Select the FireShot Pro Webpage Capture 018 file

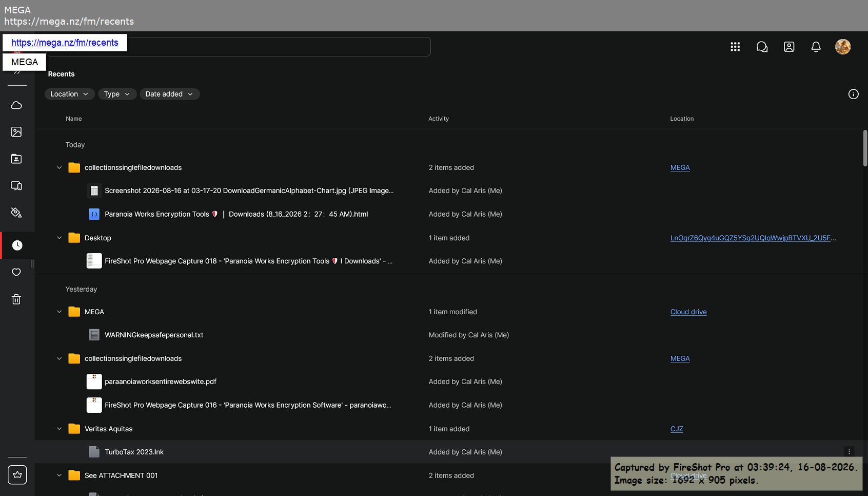pos(248,261)
